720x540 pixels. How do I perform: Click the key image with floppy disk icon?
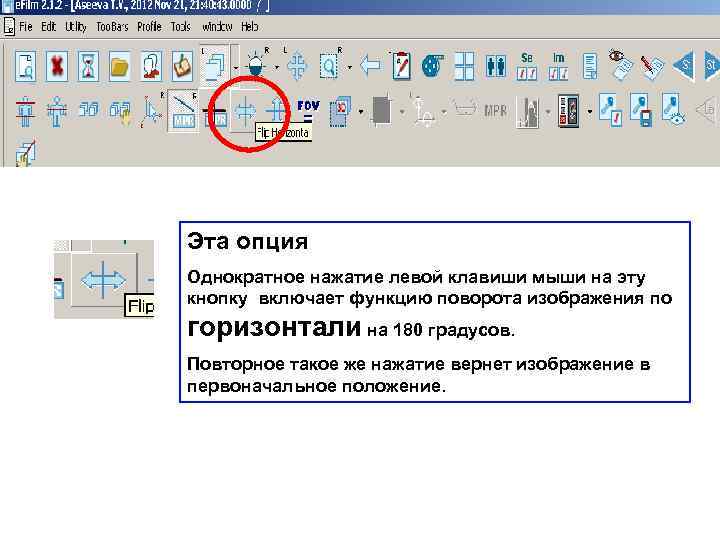[641, 110]
